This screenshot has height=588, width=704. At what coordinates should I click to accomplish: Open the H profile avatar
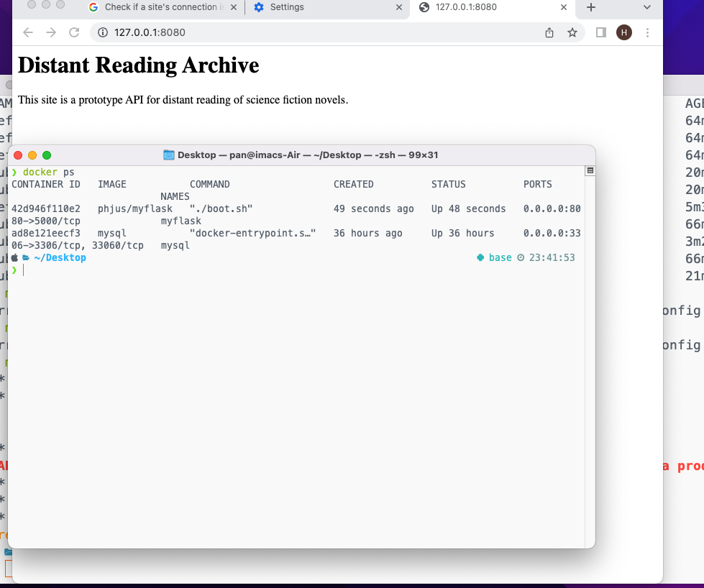[624, 32]
